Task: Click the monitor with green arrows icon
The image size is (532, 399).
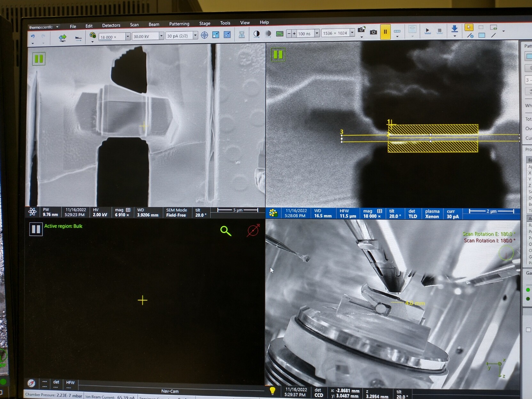Action: [494, 27]
